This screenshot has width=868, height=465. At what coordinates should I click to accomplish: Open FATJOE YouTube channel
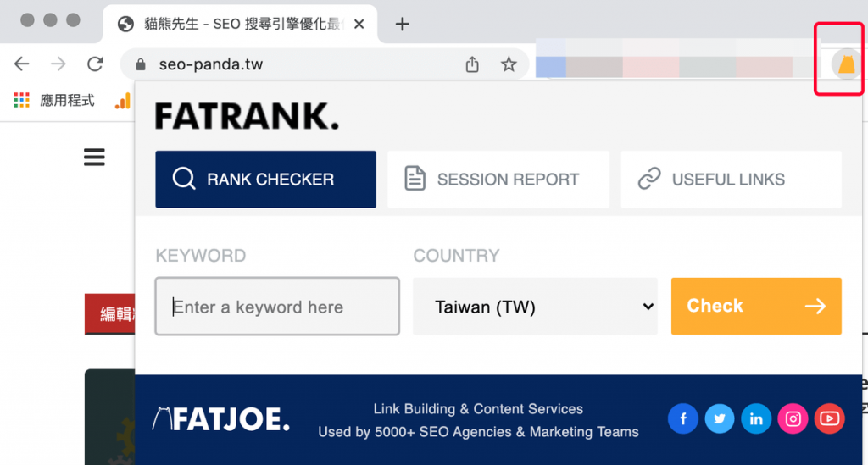coord(829,418)
